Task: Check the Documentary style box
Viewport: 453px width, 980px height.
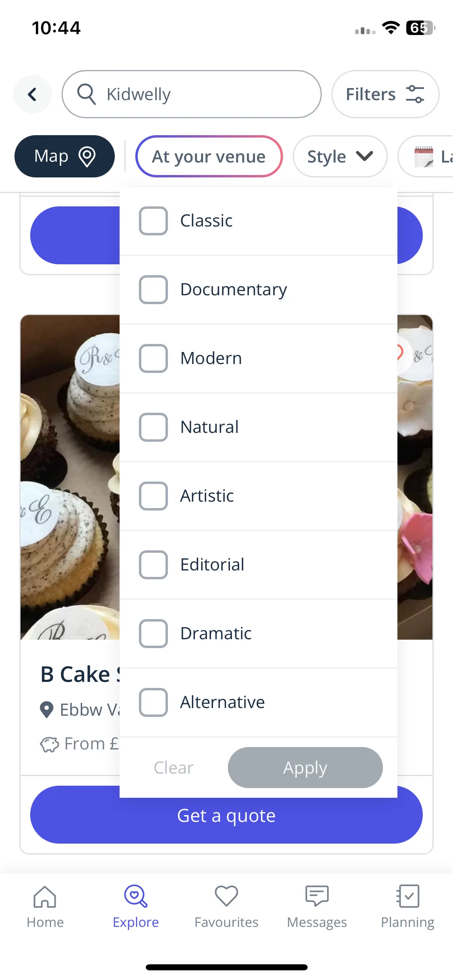Action: (153, 290)
